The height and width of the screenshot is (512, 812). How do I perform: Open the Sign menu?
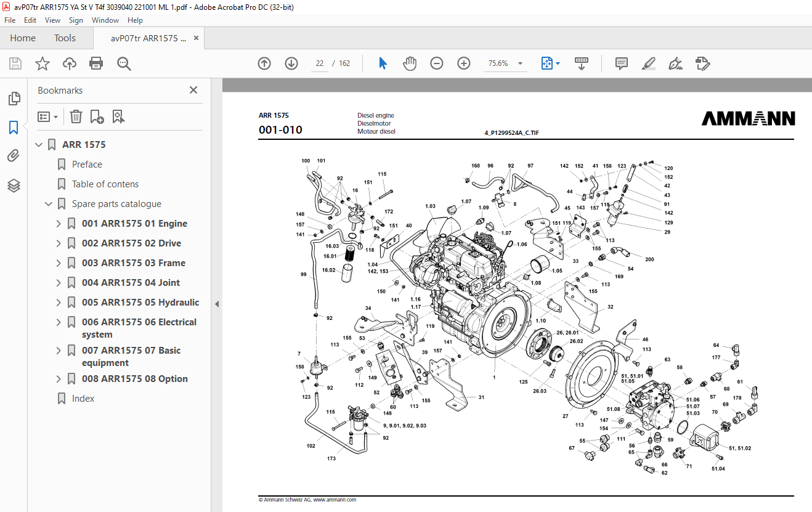[76, 20]
